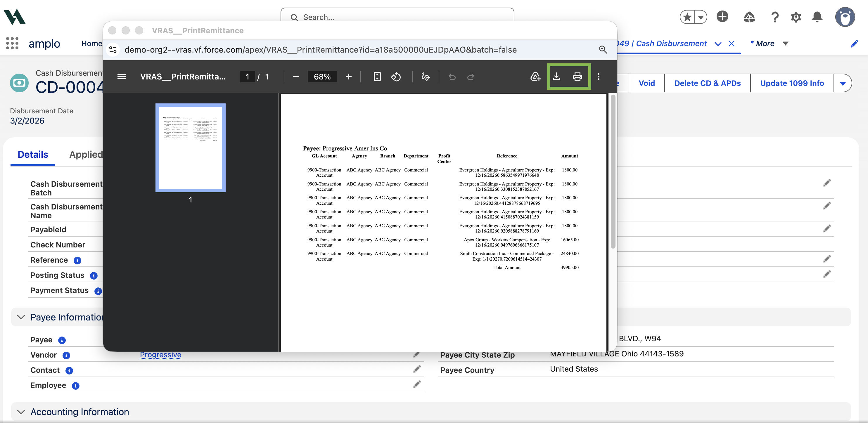Edit the Employee field with pencil
The width and height of the screenshot is (868, 423).
(417, 385)
